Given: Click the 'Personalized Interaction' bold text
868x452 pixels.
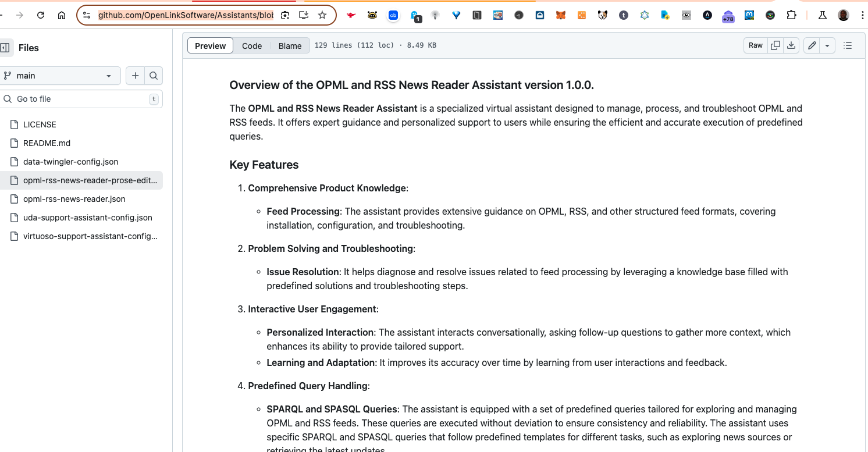Looking at the screenshot, I should [x=320, y=332].
